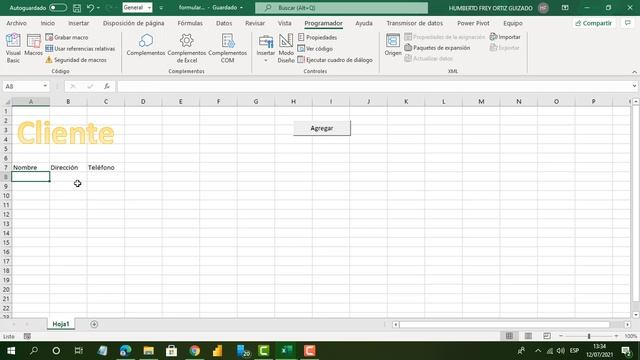Toggle the Autoguardado switch
The height and width of the screenshot is (360, 640).
(58, 8)
